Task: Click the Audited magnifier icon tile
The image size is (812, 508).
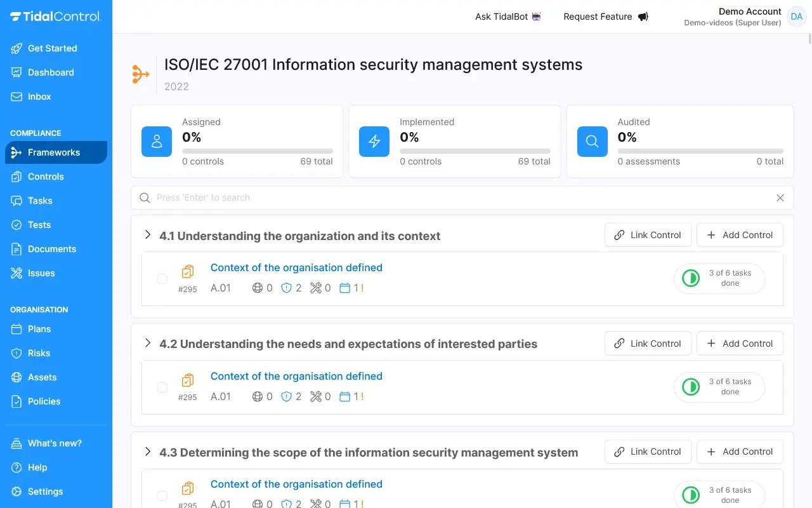Action: point(593,142)
